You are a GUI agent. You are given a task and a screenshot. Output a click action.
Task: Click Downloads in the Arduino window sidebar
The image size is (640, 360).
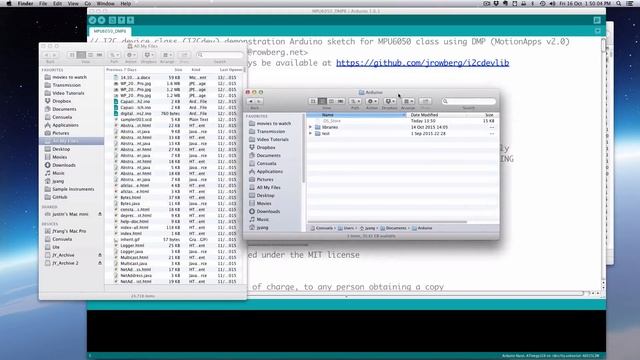click(x=268, y=211)
